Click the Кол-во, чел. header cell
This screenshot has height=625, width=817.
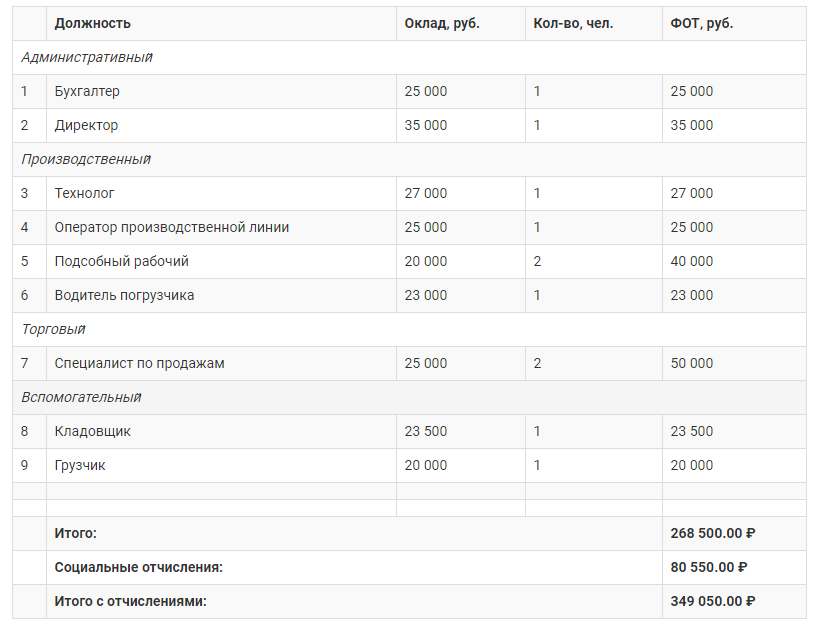coord(593,23)
